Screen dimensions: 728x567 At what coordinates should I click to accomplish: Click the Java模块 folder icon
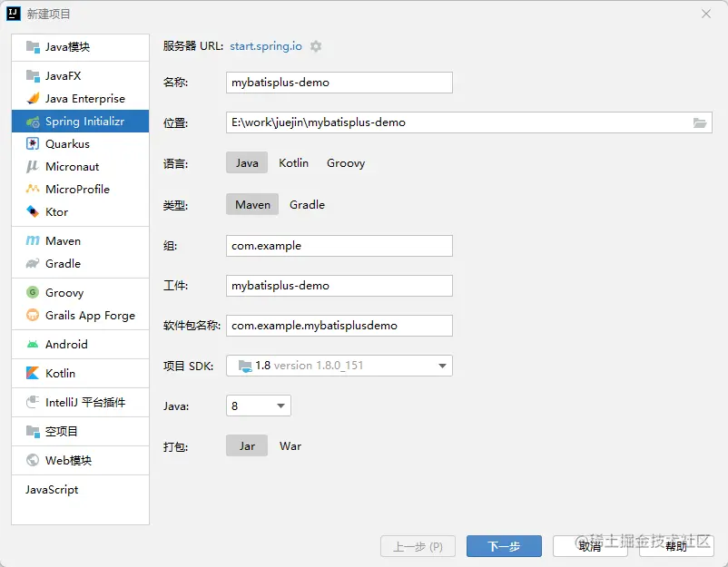33,47
